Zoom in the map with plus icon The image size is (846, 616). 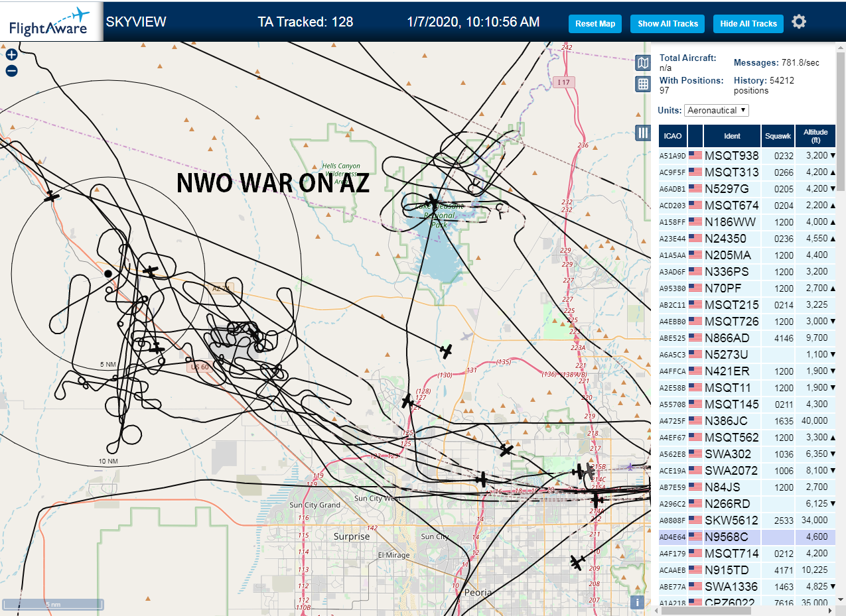click(11, 55)
